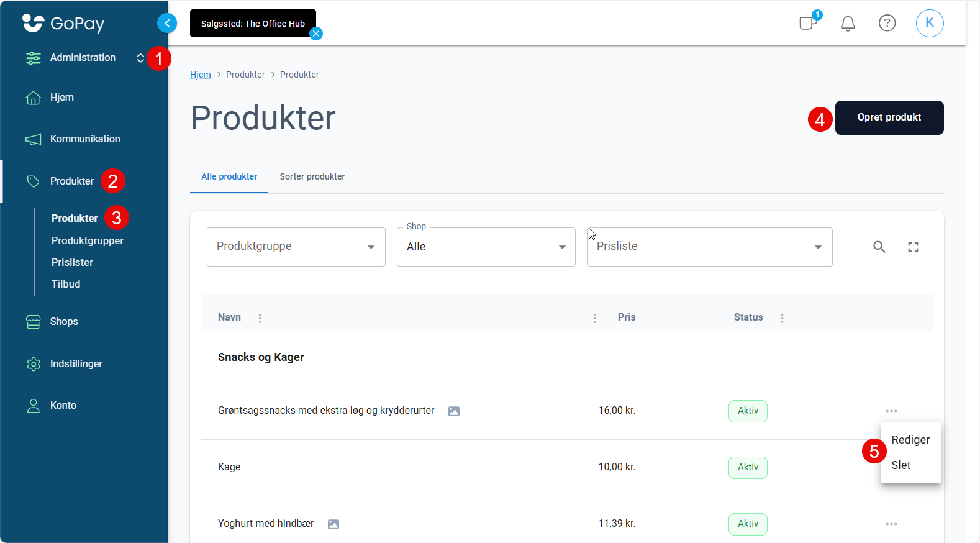980x543 pixels.
Task: Open the notification bell
Action: pos(848,24)
